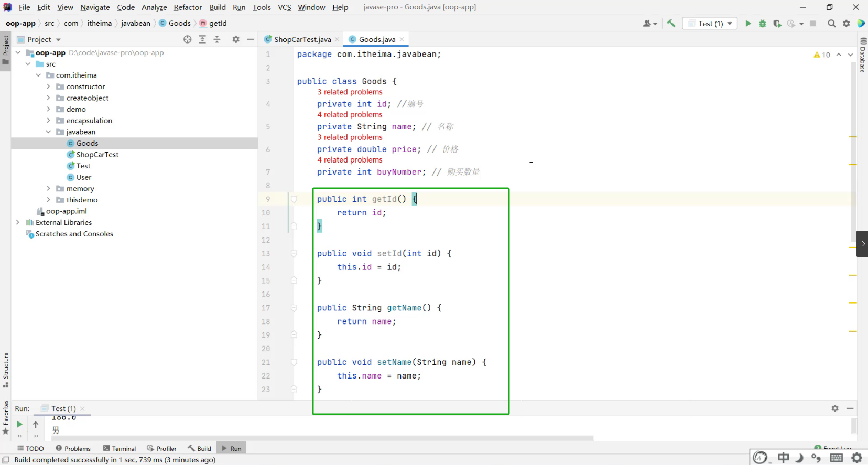868x465 pixels.
Task: Click the warnings count indicator 10
Action: click(822, 55)
